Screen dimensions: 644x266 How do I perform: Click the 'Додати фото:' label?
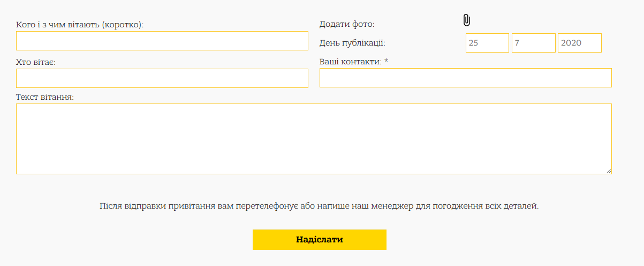347,24
